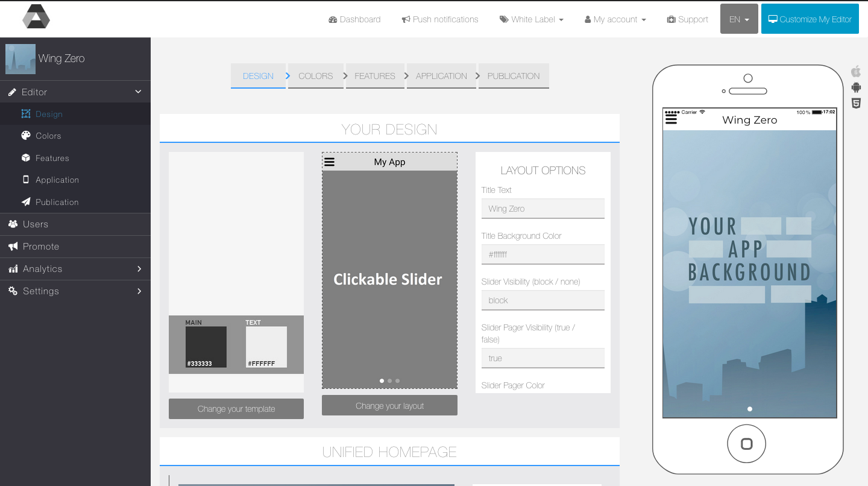Click the Wing Zero app thumbnail image
The image size is (868, 486).
coord(20,59)
